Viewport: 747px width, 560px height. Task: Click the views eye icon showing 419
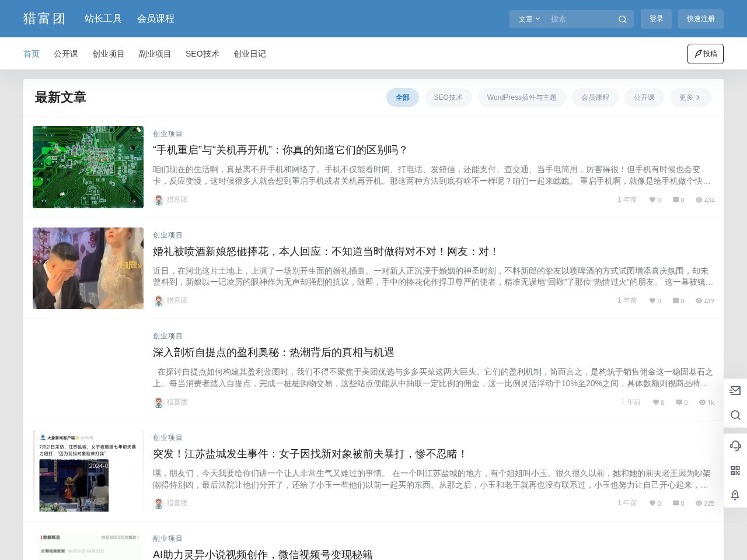pyautogui.click(x=699, y=301)
